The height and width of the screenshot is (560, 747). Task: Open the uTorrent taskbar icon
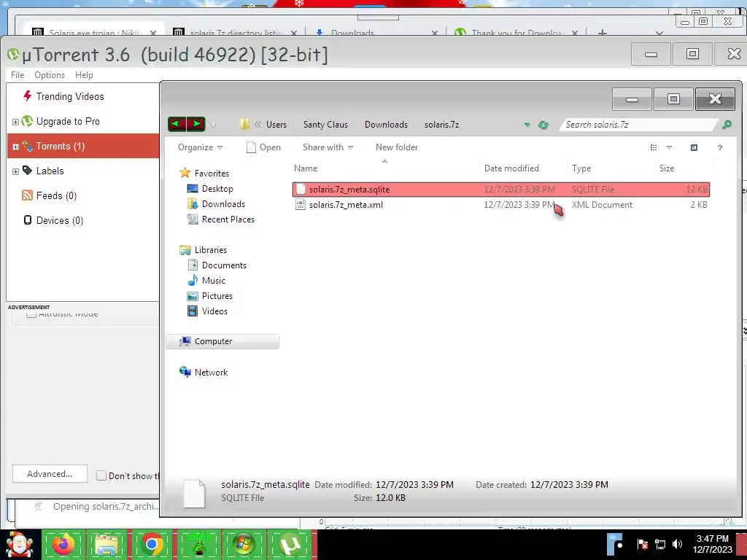coord(290,544)
